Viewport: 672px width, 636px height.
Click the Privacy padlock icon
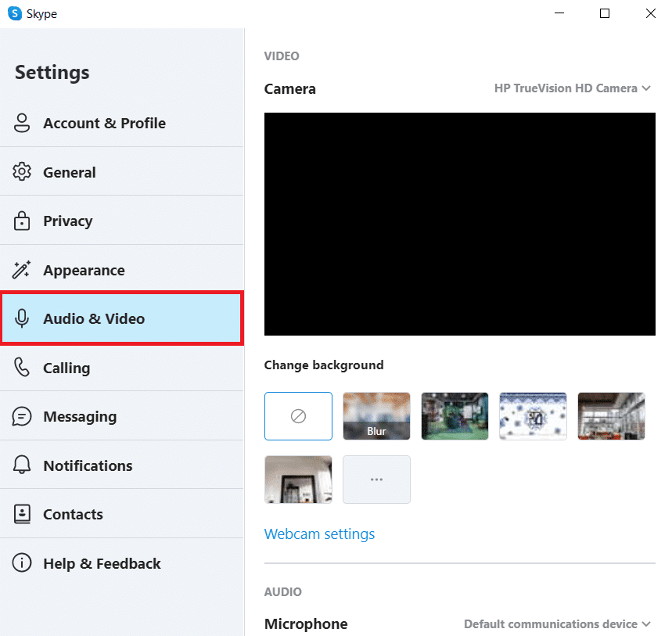[x=22, y=221]
